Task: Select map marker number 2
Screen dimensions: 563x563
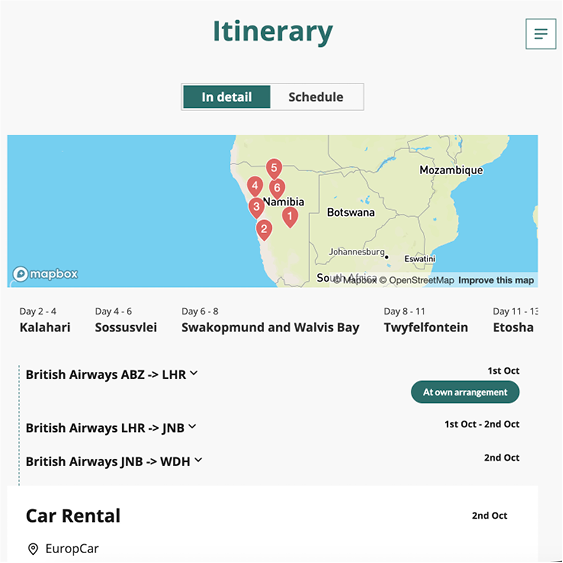Action: tap(264, 229)
